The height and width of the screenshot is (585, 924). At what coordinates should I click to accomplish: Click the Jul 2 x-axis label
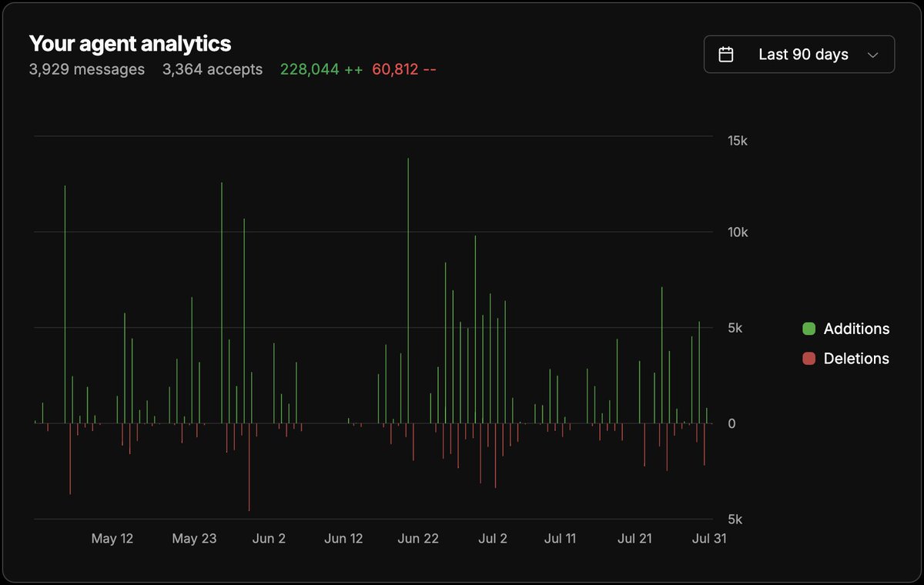click(493, 539)
